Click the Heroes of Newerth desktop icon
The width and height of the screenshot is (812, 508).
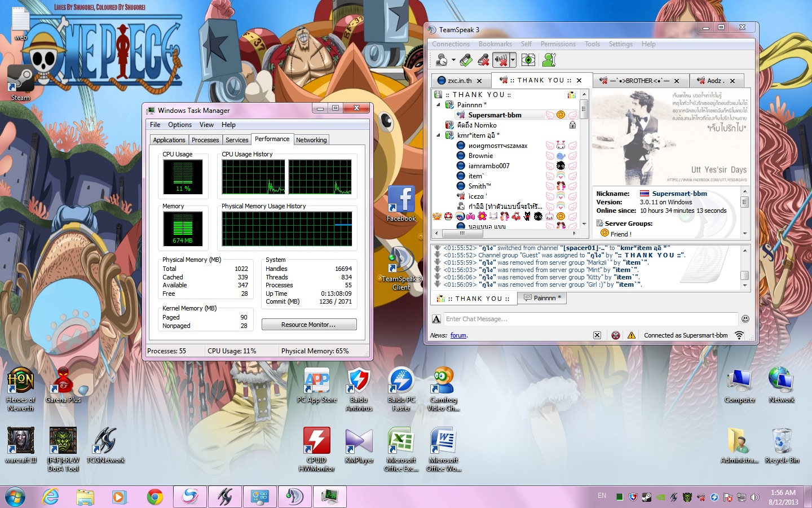point(20,389)
